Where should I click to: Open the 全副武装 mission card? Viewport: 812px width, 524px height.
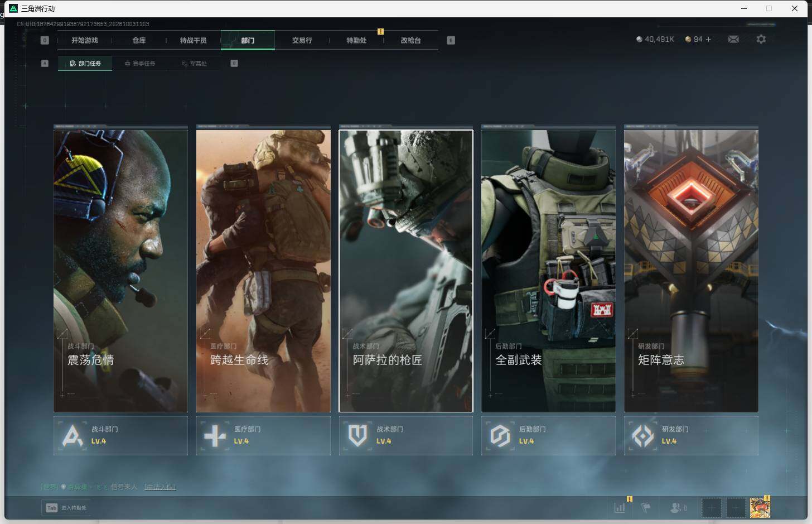[x=548, y=271]
